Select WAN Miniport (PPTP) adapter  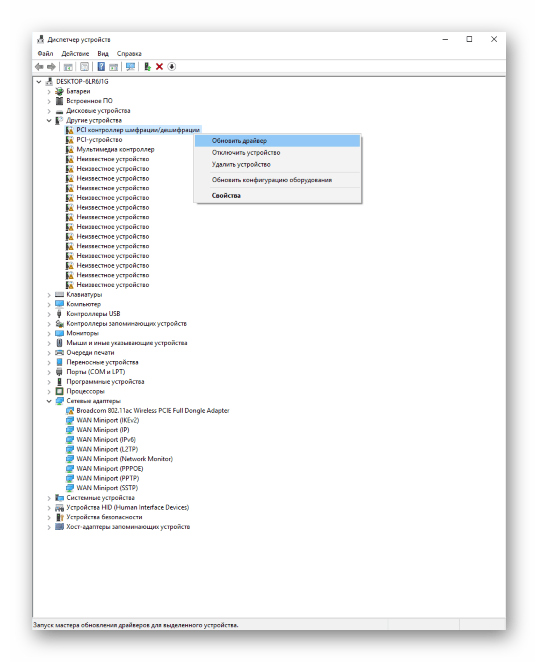click(x=108, y=478)
